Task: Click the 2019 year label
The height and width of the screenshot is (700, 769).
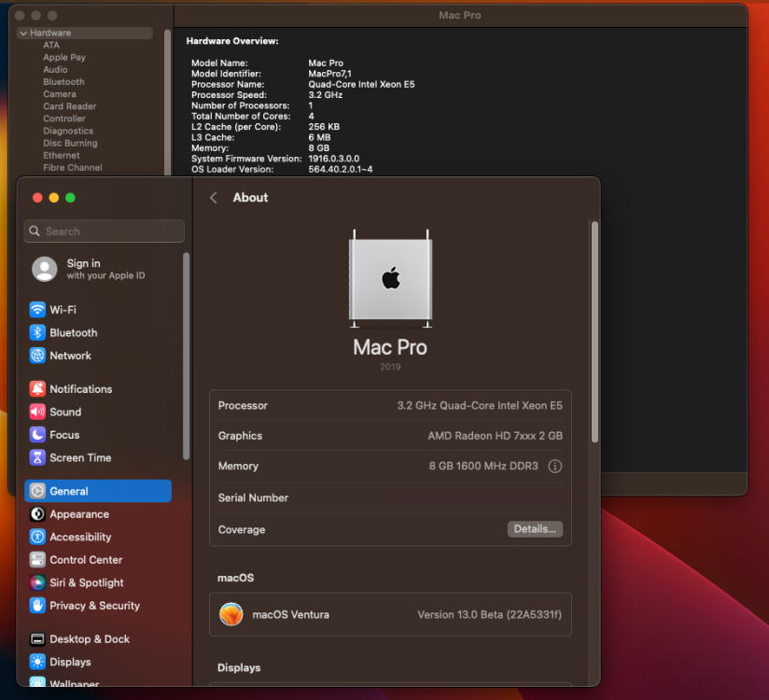Action: coord(390,367)
